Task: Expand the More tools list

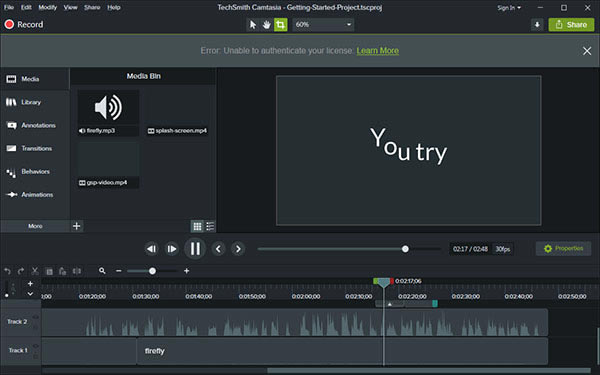Action: point(35,226)
